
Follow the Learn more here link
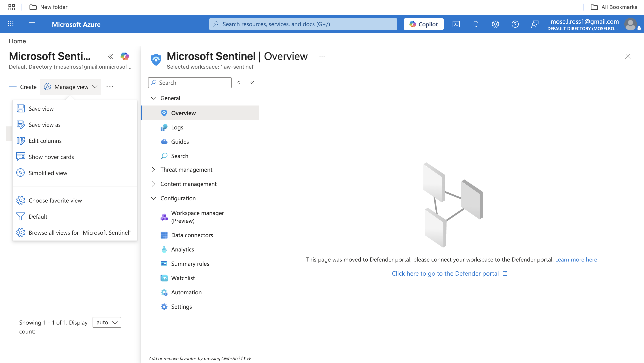pos(576,260)
